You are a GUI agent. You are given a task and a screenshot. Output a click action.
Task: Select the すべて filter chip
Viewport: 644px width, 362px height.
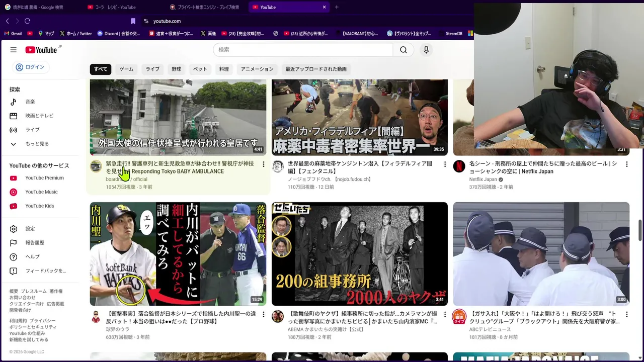101,69
